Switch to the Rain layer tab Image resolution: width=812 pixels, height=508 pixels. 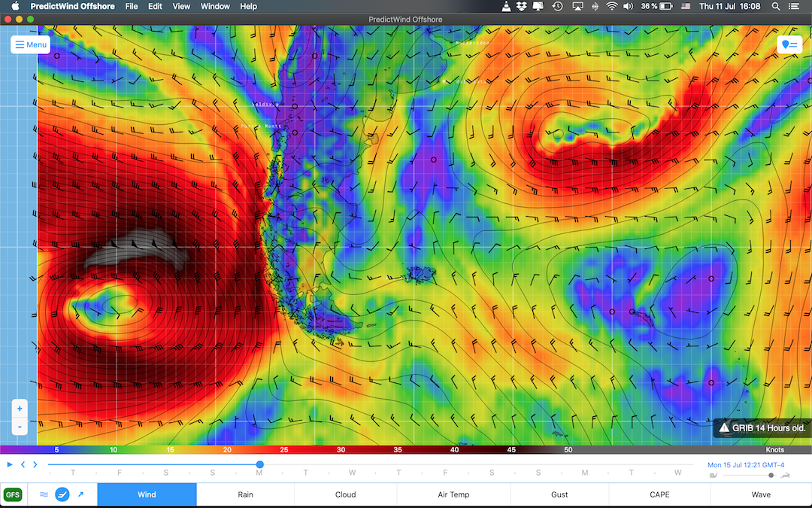pyautogui.click(x=245, y=494)
